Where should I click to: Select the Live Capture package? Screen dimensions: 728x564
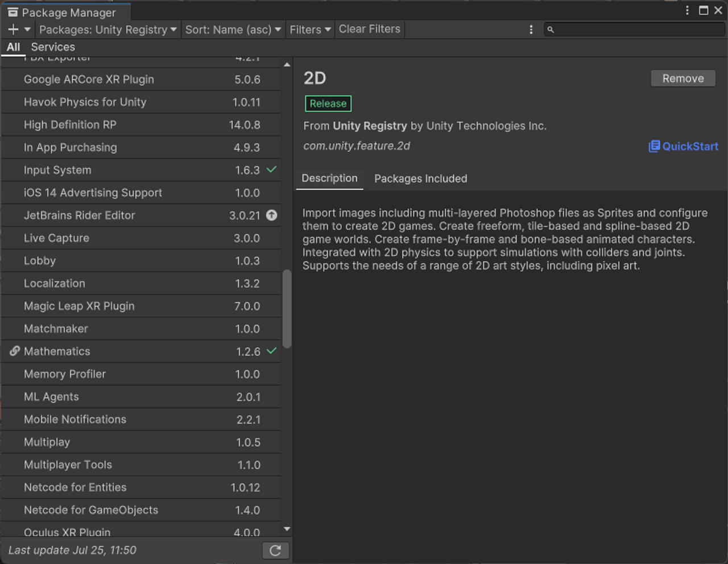[x=141, y=238]
